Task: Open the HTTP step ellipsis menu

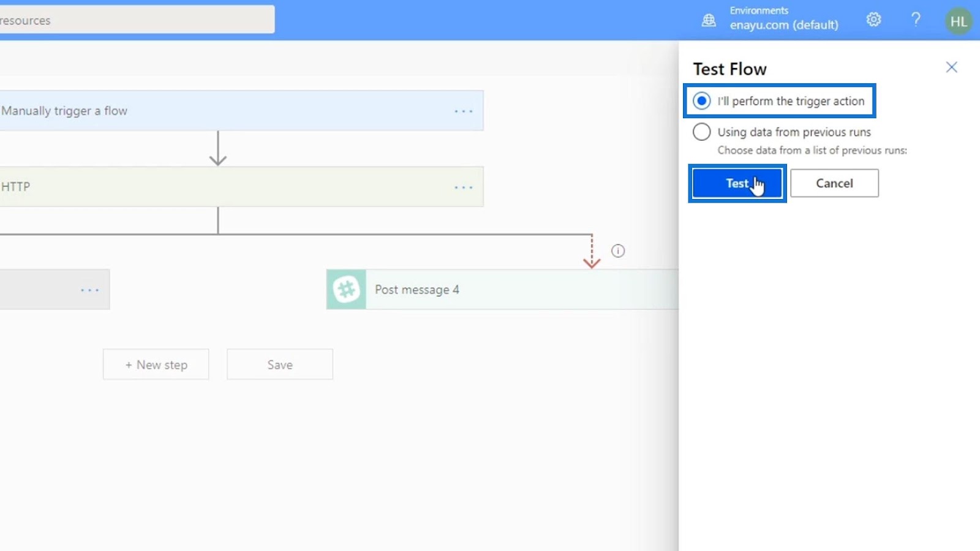Action: pos(464,187)
